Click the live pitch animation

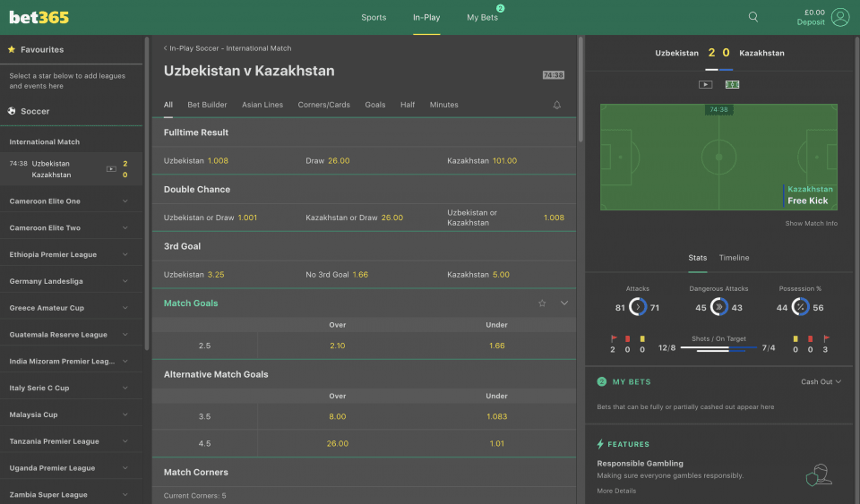click(x=718, y=158)
